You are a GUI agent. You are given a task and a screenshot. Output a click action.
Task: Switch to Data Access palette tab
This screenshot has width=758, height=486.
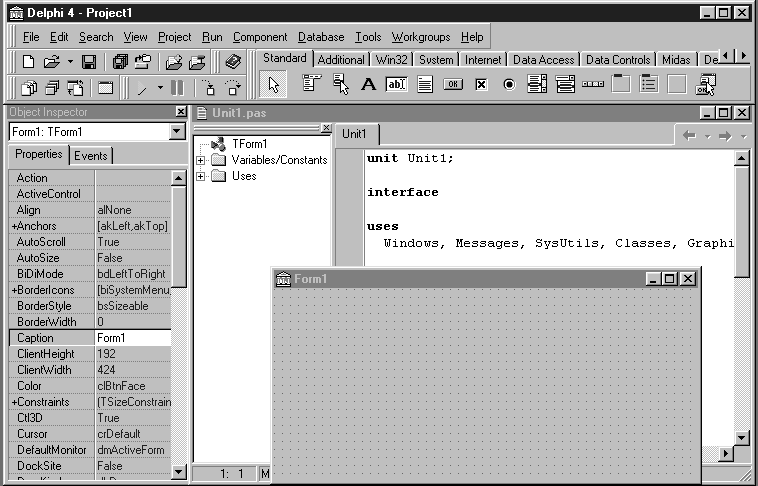pos(543,60)
